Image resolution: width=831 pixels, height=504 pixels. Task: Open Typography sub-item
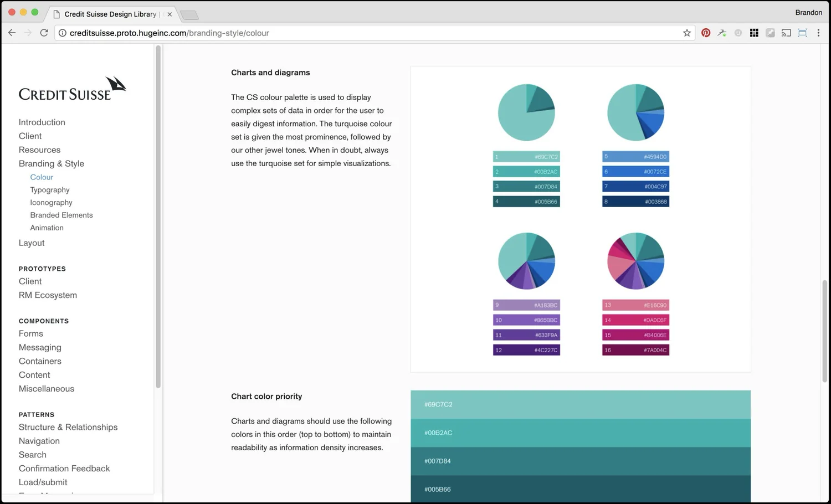coord(50,190)
